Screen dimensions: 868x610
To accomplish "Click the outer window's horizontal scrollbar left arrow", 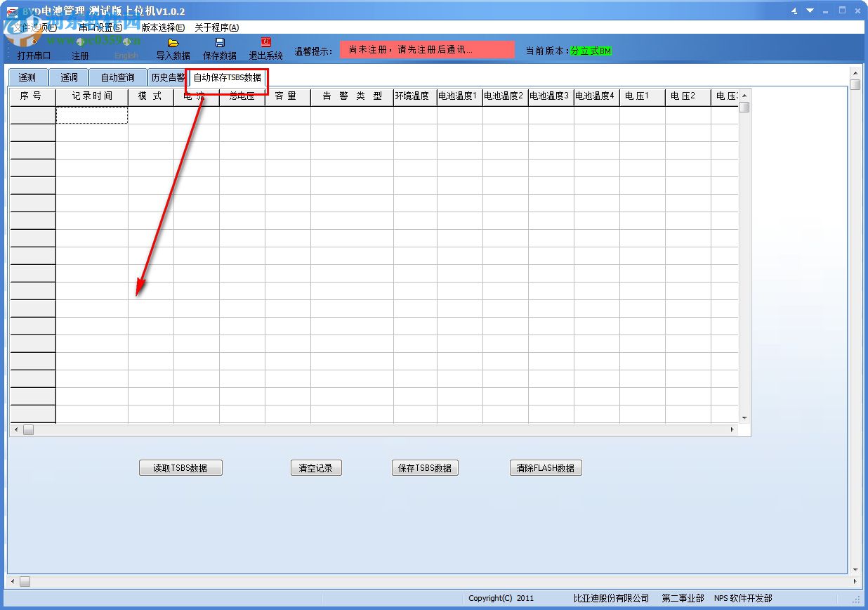I will click(12, 581).
